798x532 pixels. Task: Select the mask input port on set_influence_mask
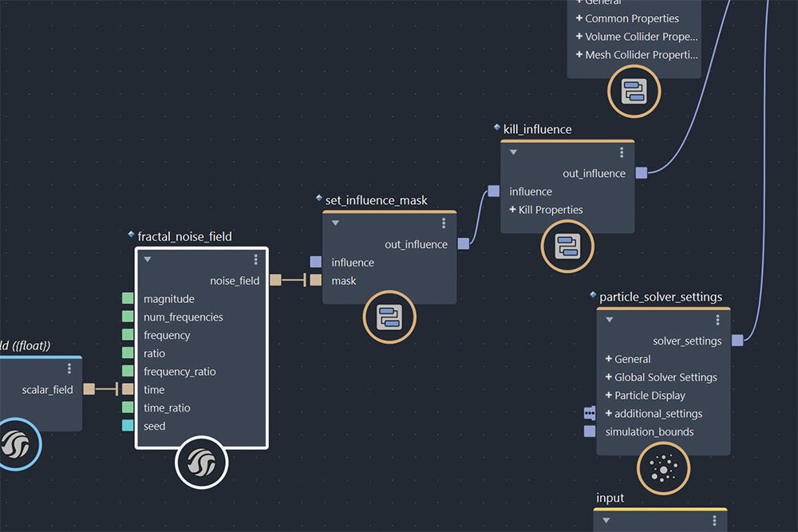[x=315, y=280]
